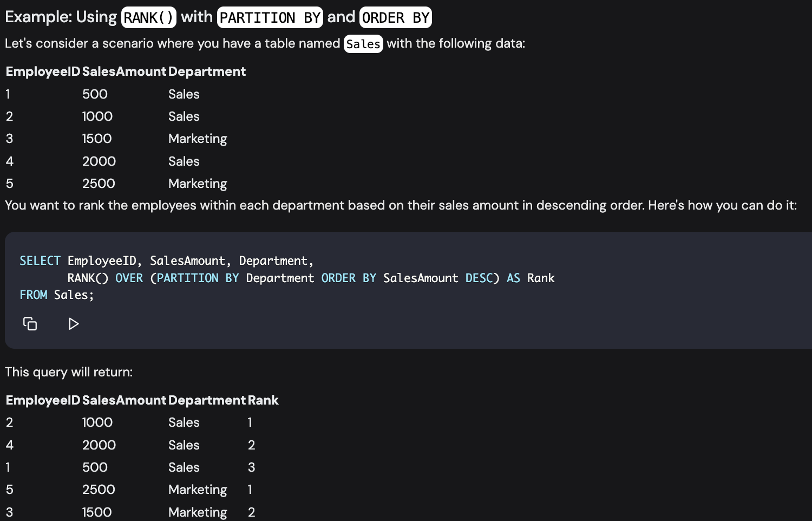Screen dimensions: 812x521
Task: Click Marketing in first table row 3
Action: 198,139
